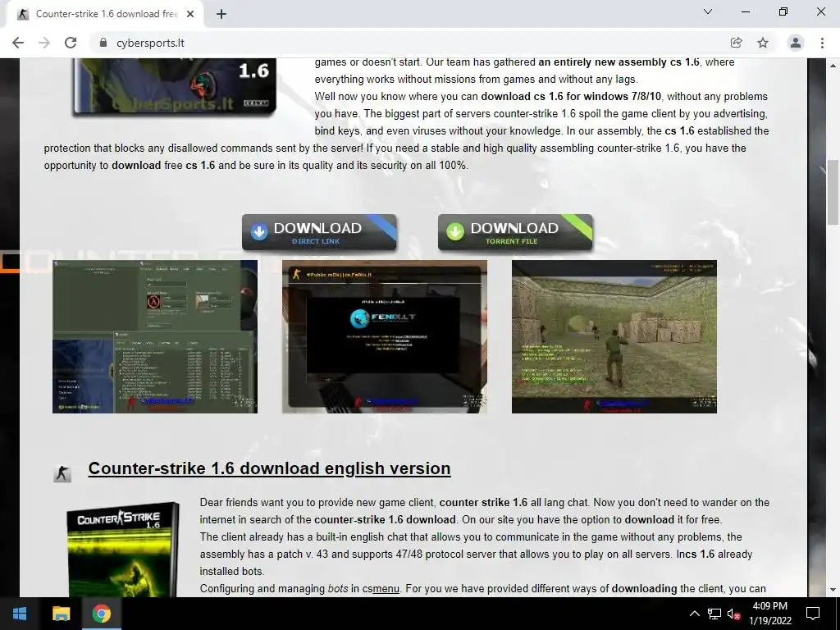Image resolution: width=840 pixels, height=630 pixels.
Task: Go back to the previous page
Action: pyautogui.click(x=18, y=43)
